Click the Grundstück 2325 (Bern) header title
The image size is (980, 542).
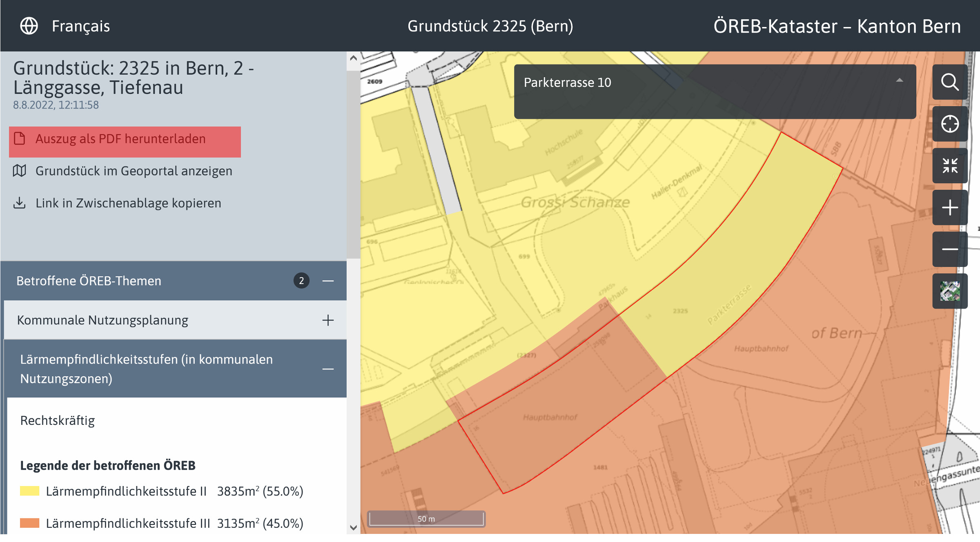[490, 26]
